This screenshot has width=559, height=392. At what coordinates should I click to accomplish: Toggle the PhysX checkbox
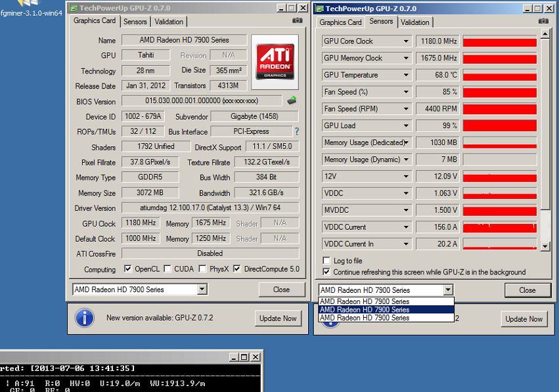(202, 269)
